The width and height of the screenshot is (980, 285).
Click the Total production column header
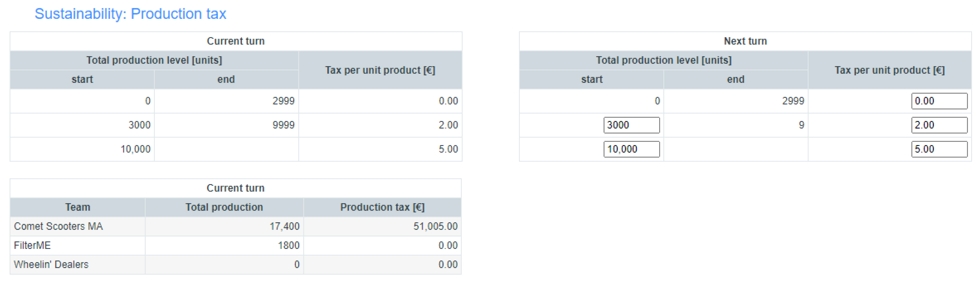click(224, 207)
